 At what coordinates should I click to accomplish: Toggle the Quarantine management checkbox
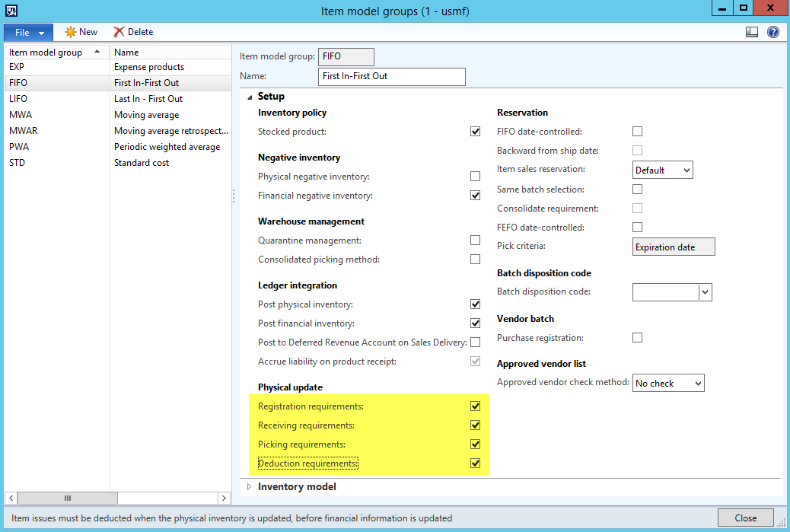pos(476,241)
